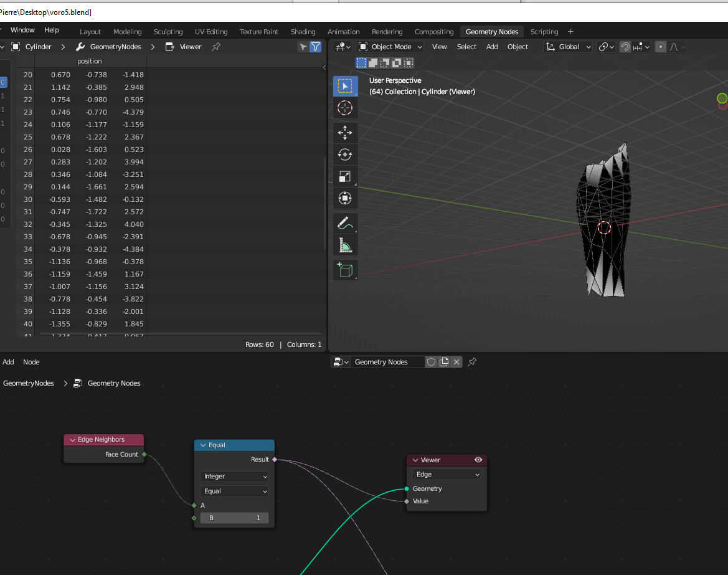Browse node groups dropdown in node header
728x575 pixels.
coord(341,362)
